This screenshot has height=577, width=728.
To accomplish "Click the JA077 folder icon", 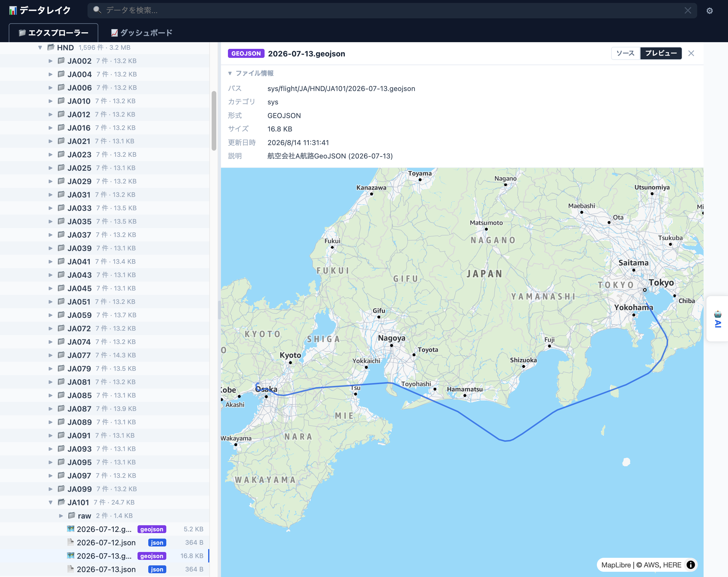I will tap(61, 355).
